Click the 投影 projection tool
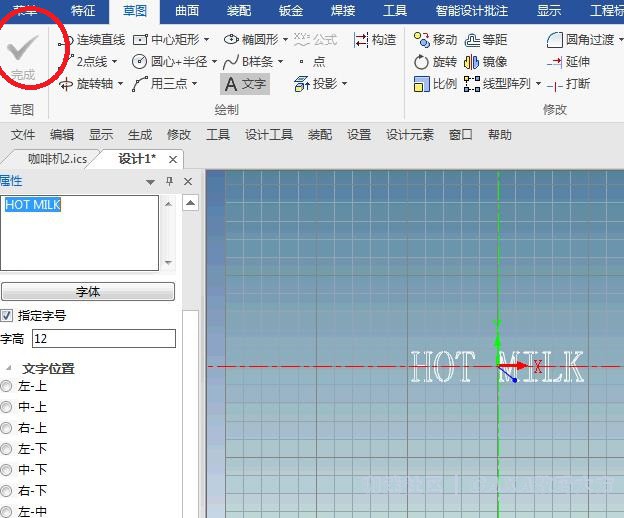Screen dimensions: 624x518 pos(316,84)
